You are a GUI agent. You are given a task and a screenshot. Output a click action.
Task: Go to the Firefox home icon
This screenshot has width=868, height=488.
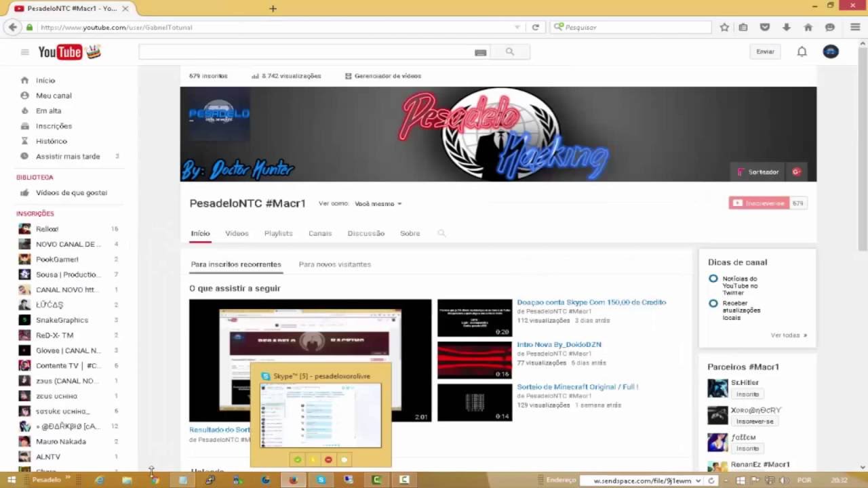coord(808,27)
